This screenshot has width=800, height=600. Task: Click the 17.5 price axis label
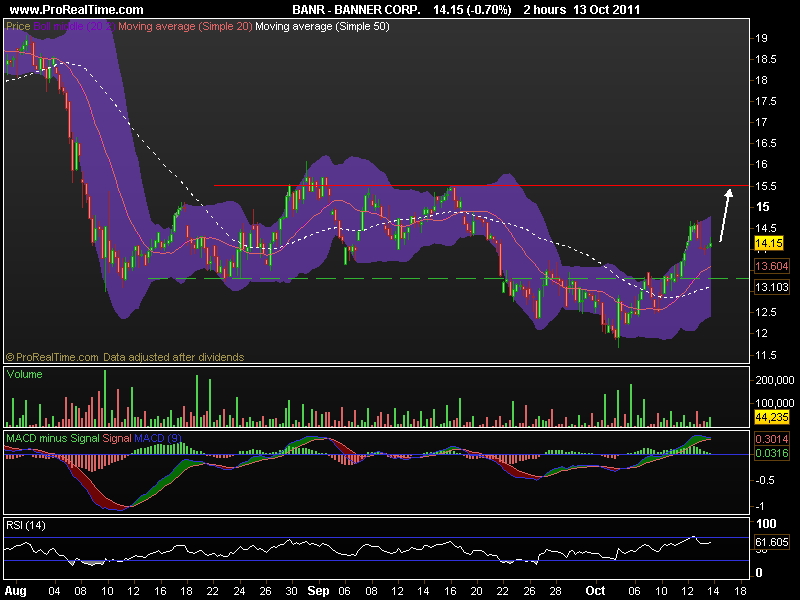[x=765, y=101]
